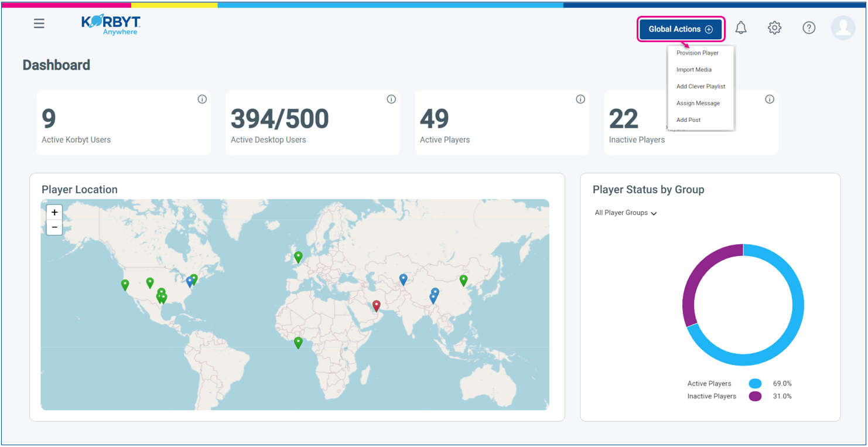The height and width of the screenshot is (447, 868).
Task: Click Assign Message in the dropdown
Action: pyautogui.click(x=698, y=103)
